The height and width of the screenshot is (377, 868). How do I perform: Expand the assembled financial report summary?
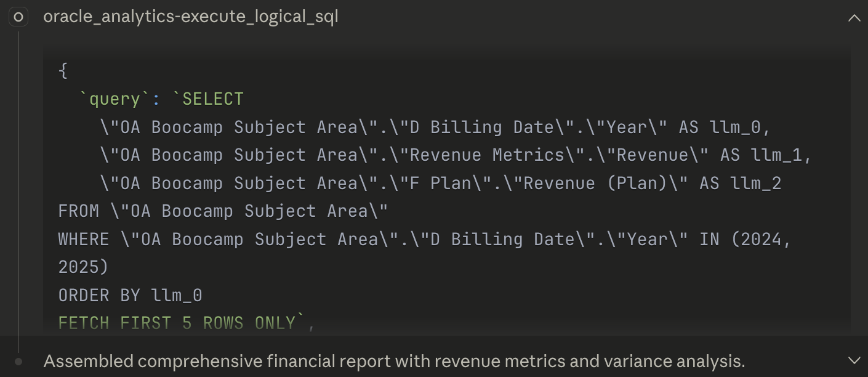854,361
